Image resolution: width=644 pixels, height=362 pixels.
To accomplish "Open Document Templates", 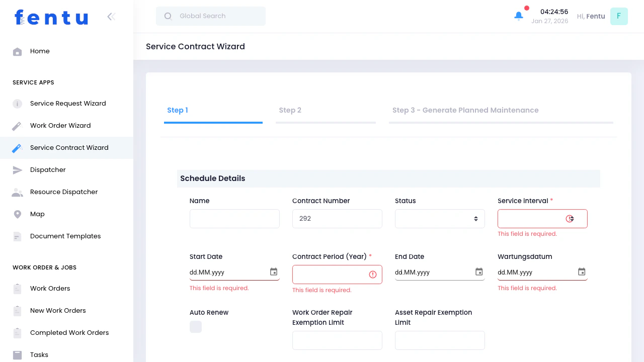I will (x=65, y=236).
